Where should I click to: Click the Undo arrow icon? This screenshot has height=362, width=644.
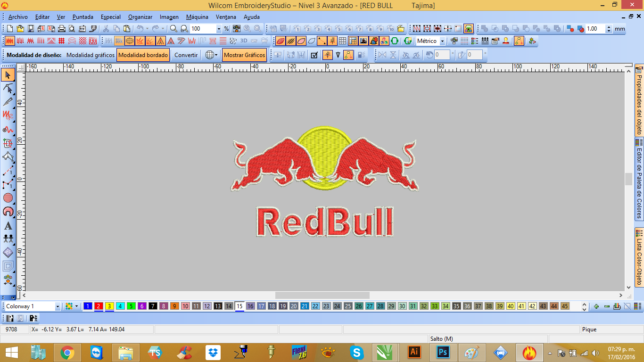pos(140,28)
